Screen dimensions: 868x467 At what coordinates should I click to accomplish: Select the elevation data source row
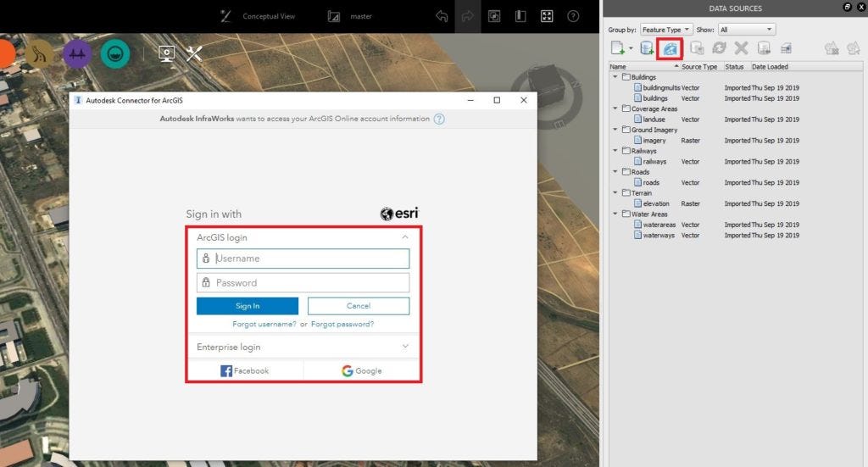click(716, 203)
